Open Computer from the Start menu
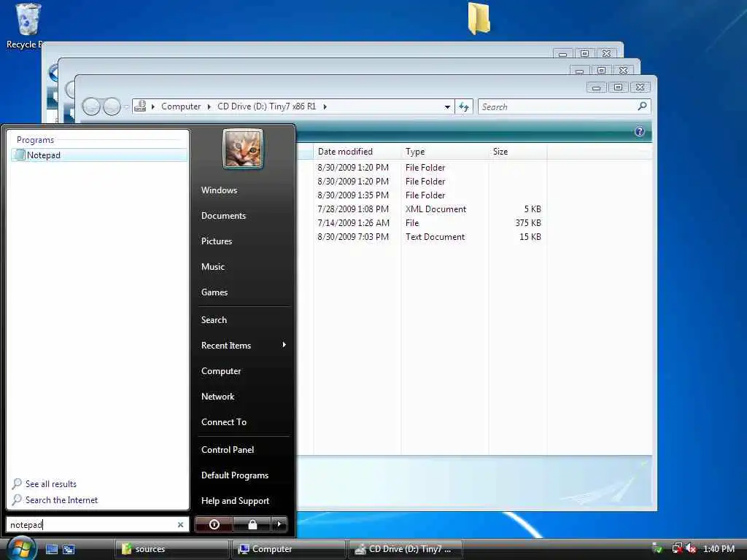The width and height of the screenshot is (747, 560). (221, 371)
